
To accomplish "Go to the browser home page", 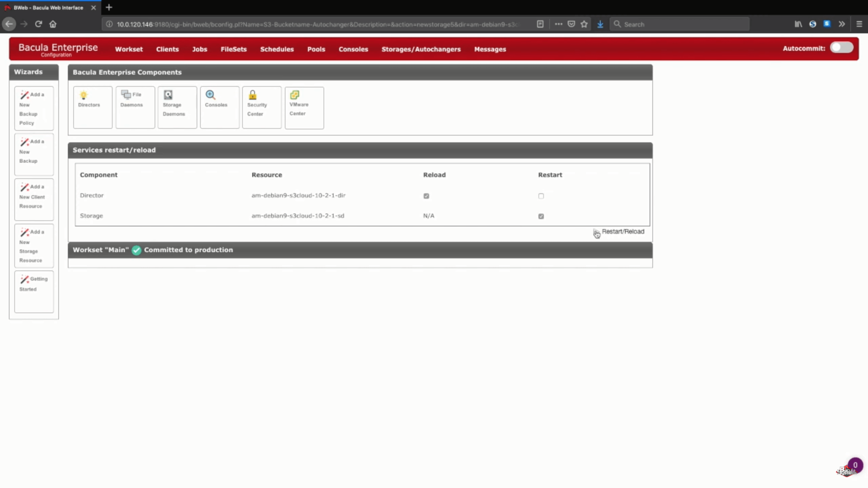I will [x=53, y=24].
